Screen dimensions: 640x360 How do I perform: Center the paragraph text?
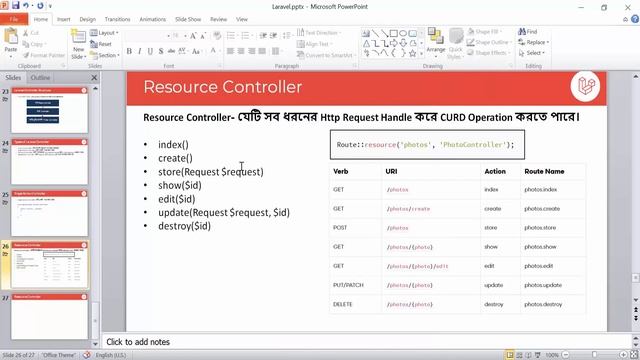click(241, 51)
